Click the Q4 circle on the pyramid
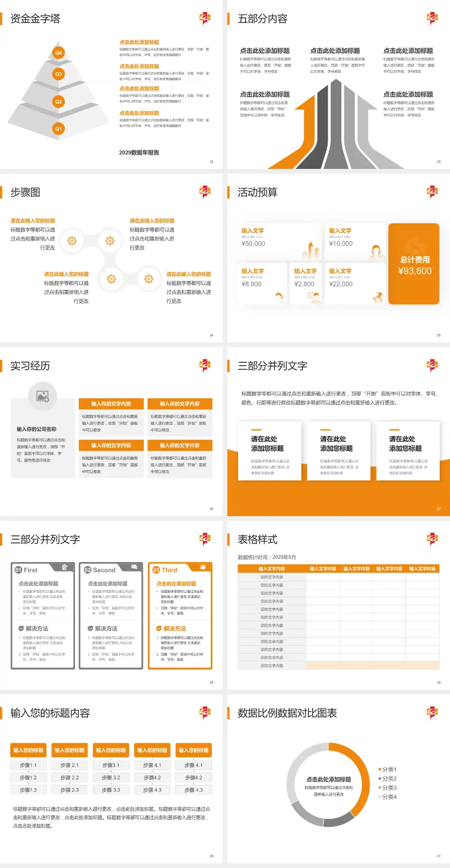Image resolution: width=450 pixels, height=868 pixels. click(59, 53)
